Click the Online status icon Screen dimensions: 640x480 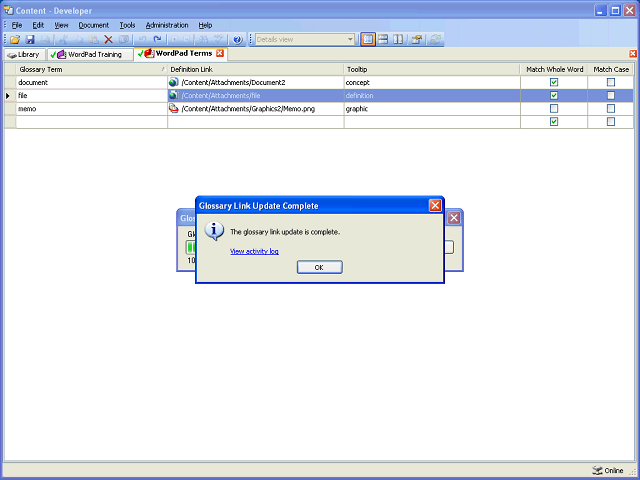pos(597,470)
